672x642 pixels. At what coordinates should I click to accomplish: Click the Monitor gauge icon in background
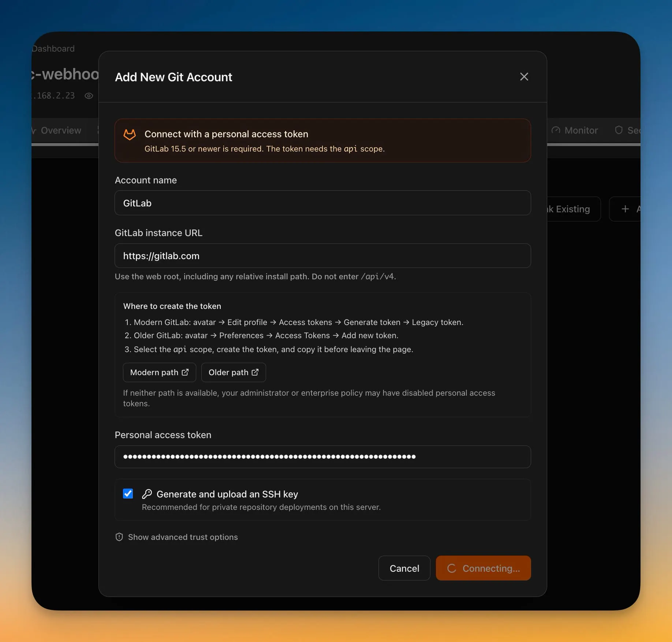[x=556, y=130]
